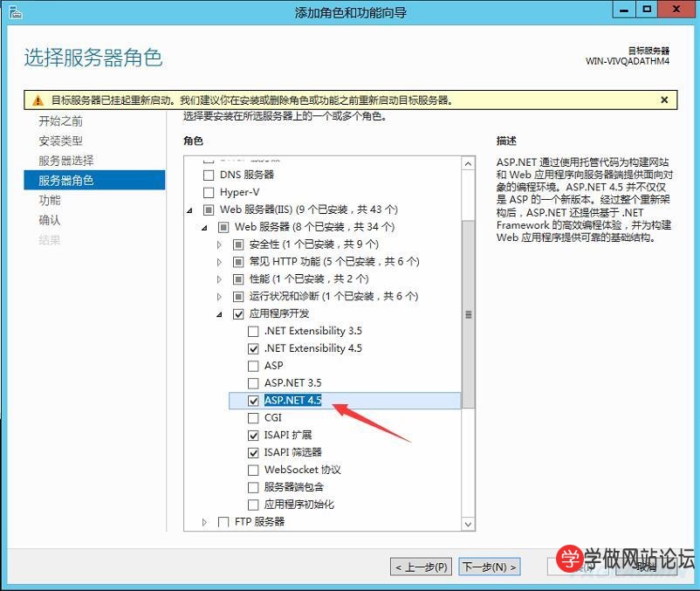Expand the FTP 服务器 node

[x=204, y=522]
